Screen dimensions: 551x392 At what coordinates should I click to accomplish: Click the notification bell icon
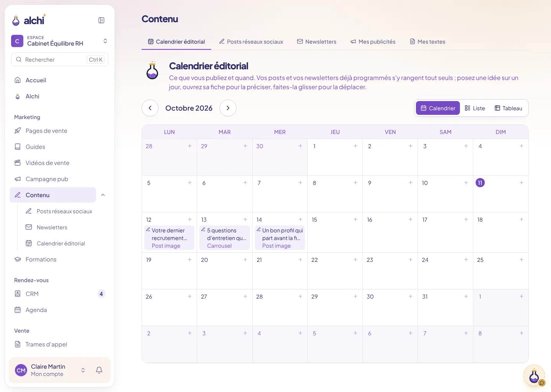(x=99, y=370)
